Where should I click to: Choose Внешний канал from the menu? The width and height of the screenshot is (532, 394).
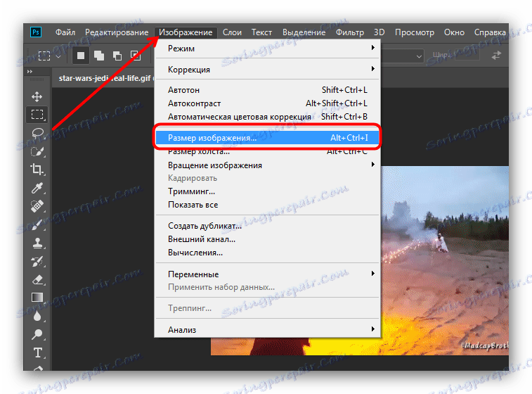[267, 239]
